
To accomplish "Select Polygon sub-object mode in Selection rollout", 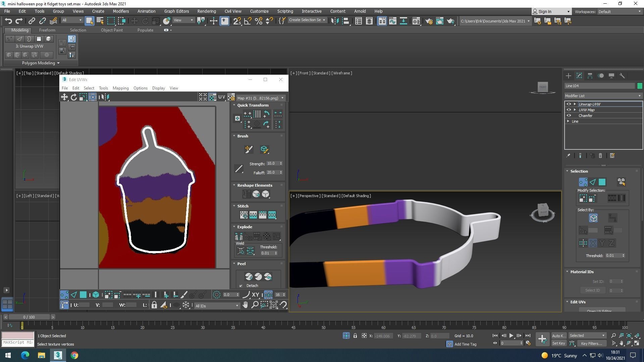I will [x=602, y=182].
